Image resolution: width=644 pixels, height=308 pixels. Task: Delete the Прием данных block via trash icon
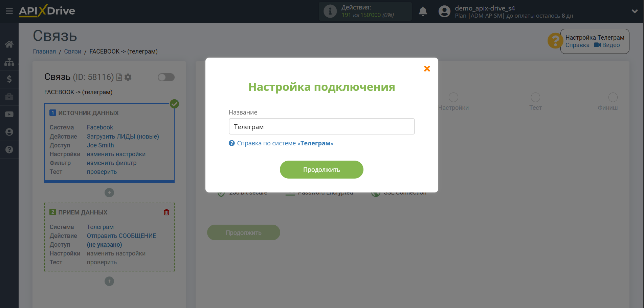(x=166, y=212)
